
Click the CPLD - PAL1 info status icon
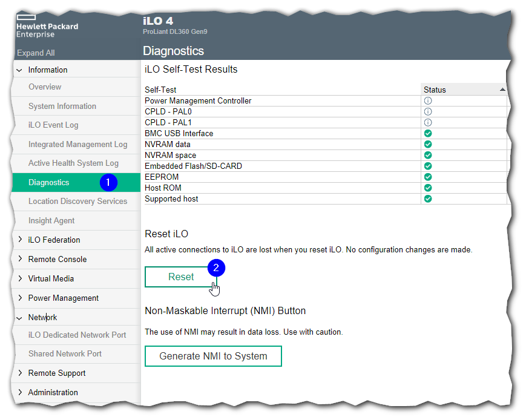click(428, 123)
